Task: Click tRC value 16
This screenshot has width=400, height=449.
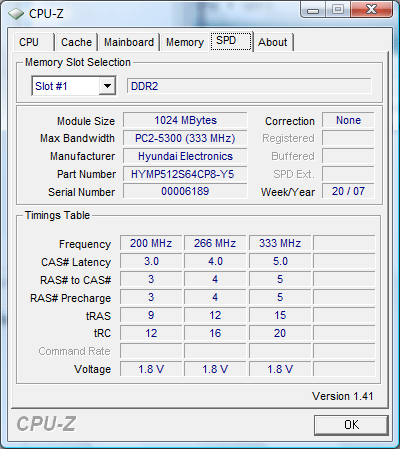Action: pyautogui.click(x=215, y=333)
